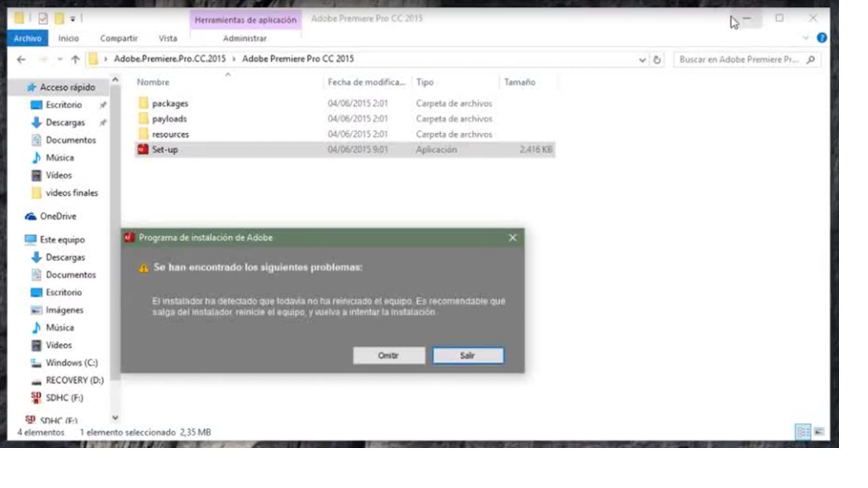Refresh the folder view

point(656,60)
